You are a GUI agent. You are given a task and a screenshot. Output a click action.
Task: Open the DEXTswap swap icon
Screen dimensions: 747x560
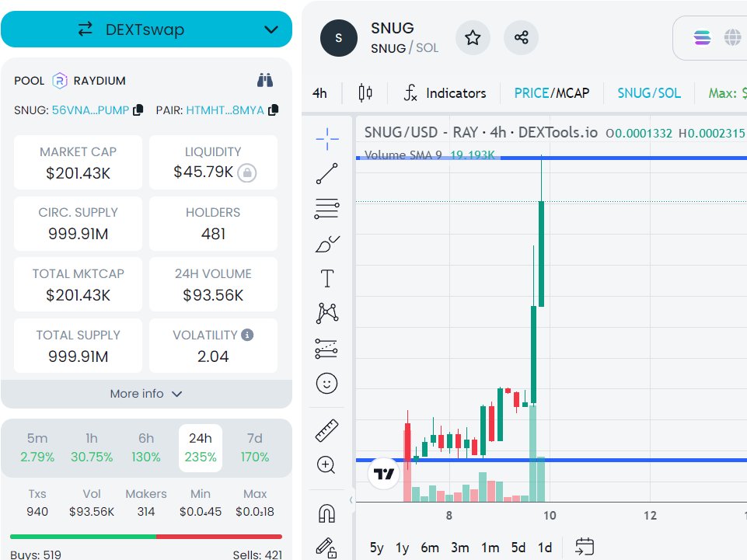point(86,30)
